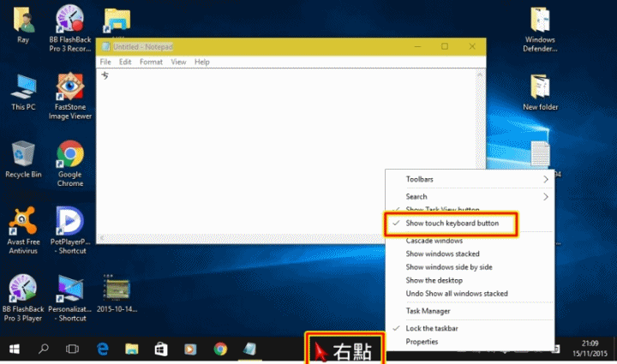The image size is (617, 364).
Task: Open taskbar Properties
Action: pos(470,342)
